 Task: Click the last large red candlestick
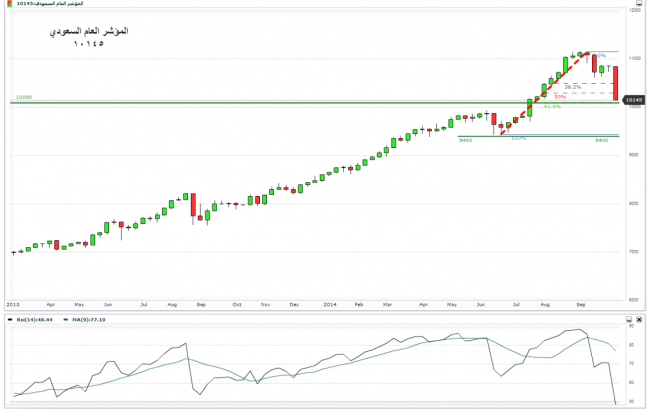(x=616, y=83)
